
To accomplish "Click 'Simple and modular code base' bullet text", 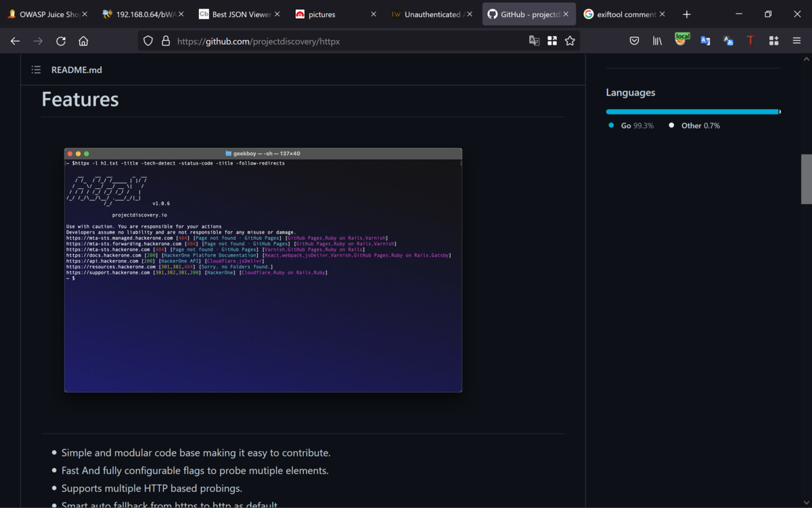I will pyautogui.click(x=196, y=453).
